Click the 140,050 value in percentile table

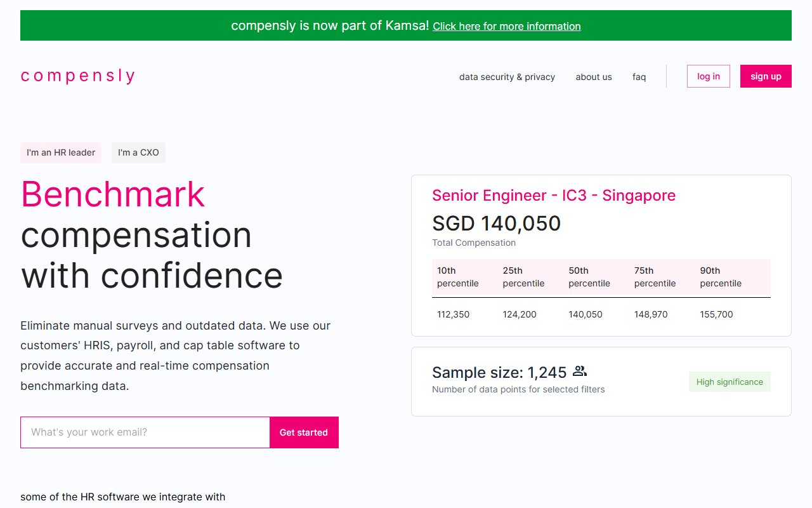click(x=586, y=314)
